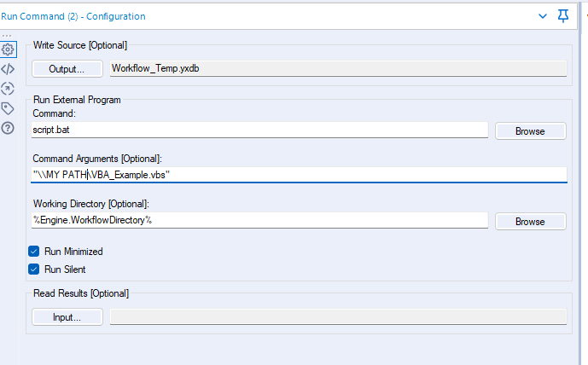Toggle the Run Silent checkbox

[34, 269]
